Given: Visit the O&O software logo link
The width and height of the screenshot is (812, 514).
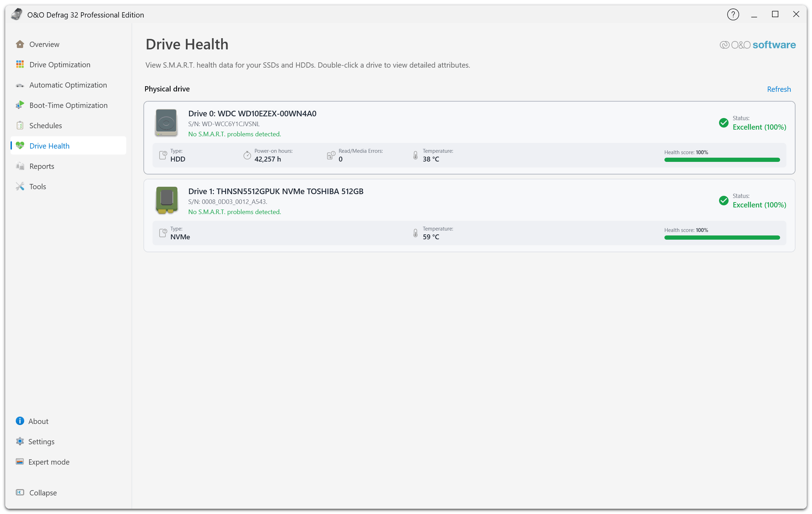Looking at the screenshot, I should point(758,45).
